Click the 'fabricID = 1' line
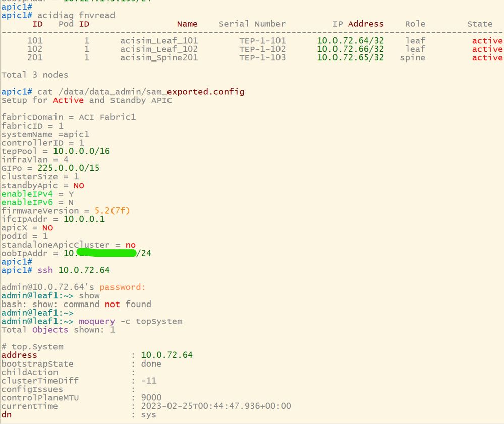 point(32,126)
